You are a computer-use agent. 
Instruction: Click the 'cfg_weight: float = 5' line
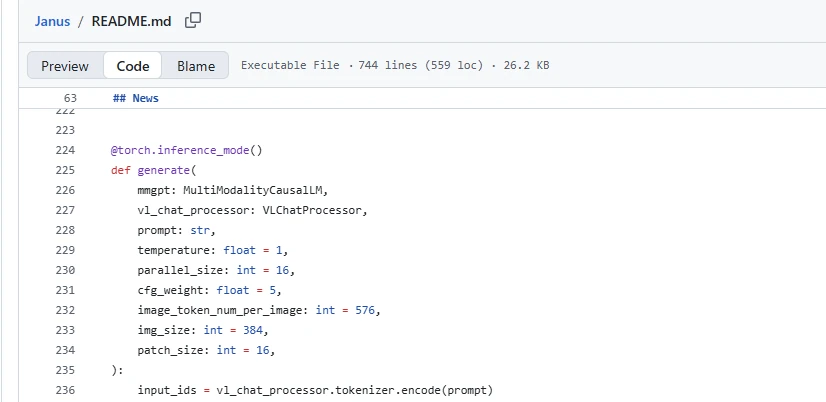click(210, 291)
